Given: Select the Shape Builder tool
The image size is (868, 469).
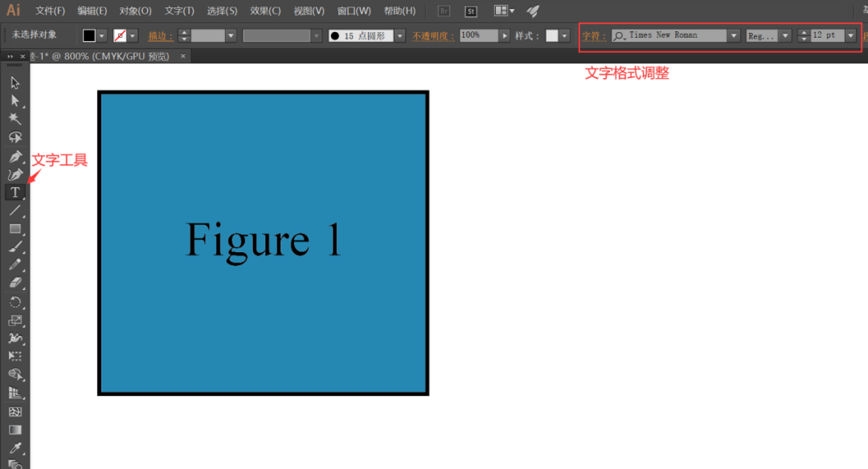Looking at the screenshot, I should click(x=15, y=375).
